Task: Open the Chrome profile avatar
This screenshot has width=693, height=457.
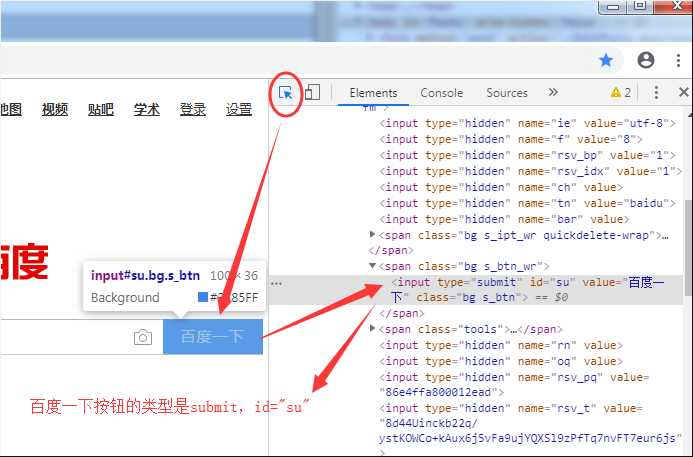Action: 646,60
